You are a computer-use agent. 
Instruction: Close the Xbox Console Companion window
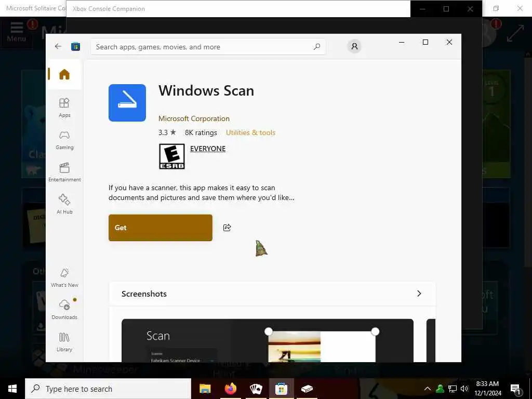(470, 9)
